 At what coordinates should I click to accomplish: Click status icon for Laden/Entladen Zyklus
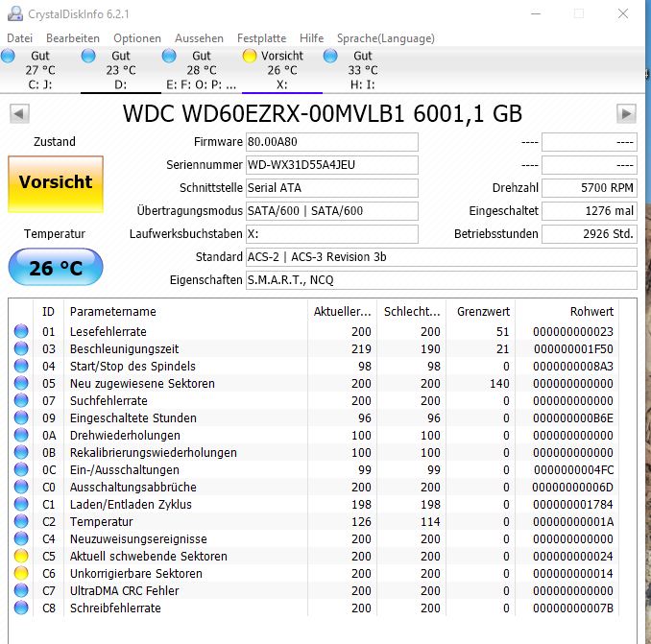[21, 504]
